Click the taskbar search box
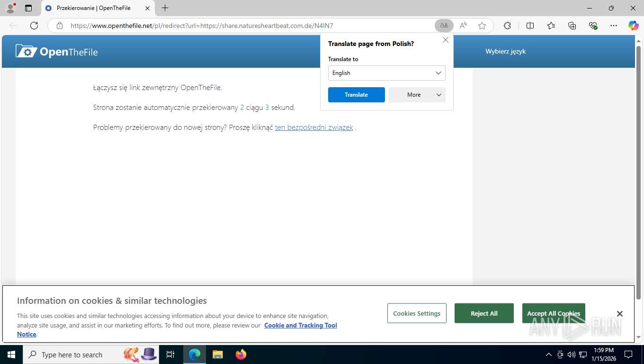Image resolution: width=644 pixels, height=364 pixels. point(91,355)
